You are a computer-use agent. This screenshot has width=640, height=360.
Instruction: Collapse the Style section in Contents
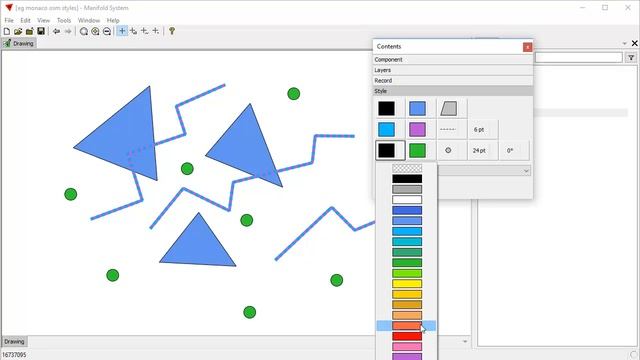[453, 91]
